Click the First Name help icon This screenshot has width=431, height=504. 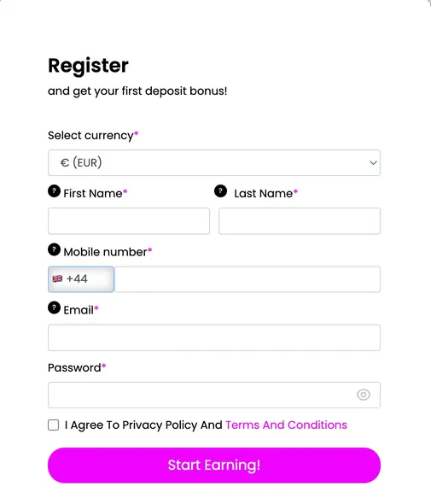coord(55,191)
